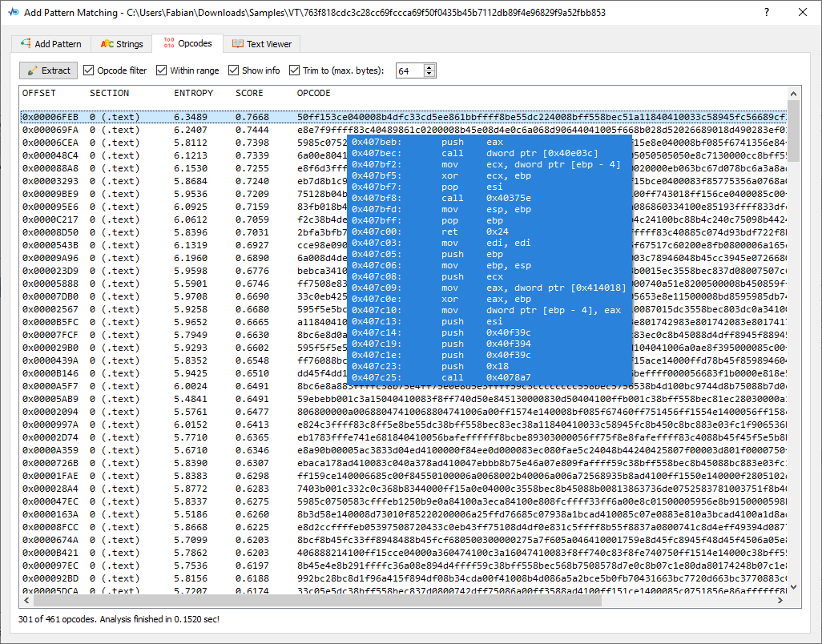Toggle the Opcode filter checkbox
The width and height of the screenshot is (822, 644).
[89, 70]
